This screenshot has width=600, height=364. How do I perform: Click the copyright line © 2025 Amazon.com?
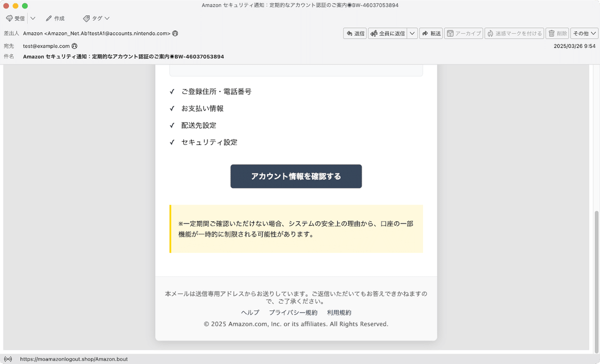click(296, 324)
